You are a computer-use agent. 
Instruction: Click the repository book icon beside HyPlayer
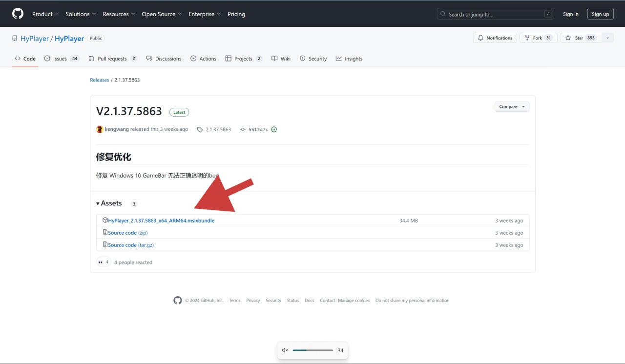pos(15,39)
